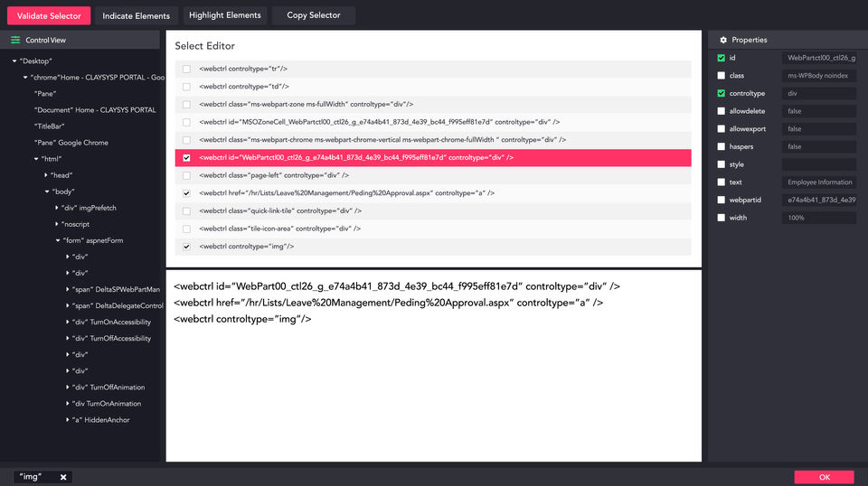
Task: Tick the checkbox for the page-left div row
Action: coord(186,175)
